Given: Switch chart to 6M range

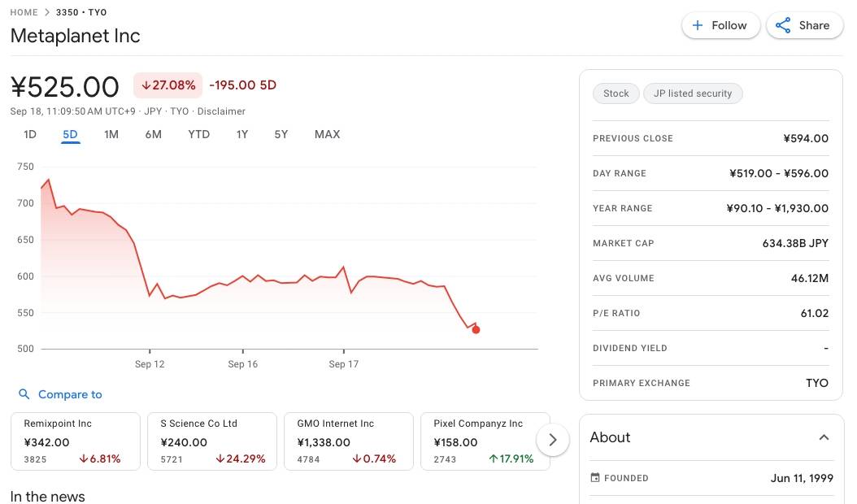Looking at the screenshot, I should pos(154,134).
